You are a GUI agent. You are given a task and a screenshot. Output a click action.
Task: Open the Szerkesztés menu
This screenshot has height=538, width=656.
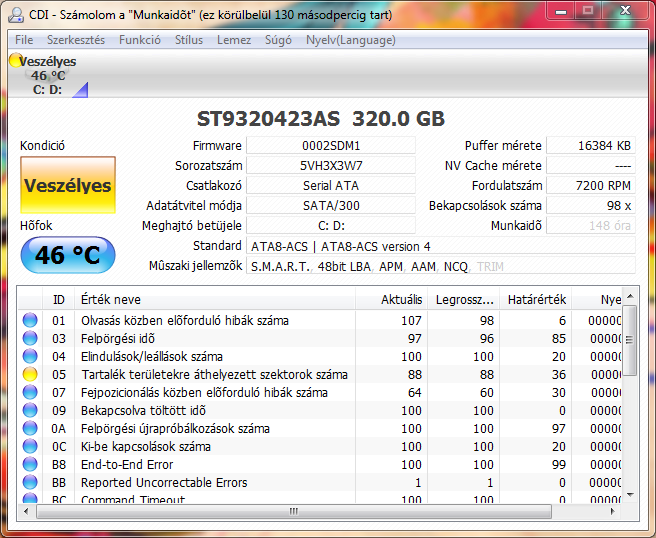pos(76,40)
